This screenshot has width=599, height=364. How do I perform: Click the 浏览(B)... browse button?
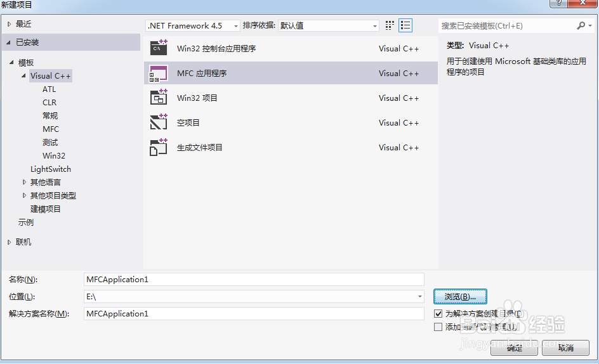pyautogui.click(x=460, y=296)
